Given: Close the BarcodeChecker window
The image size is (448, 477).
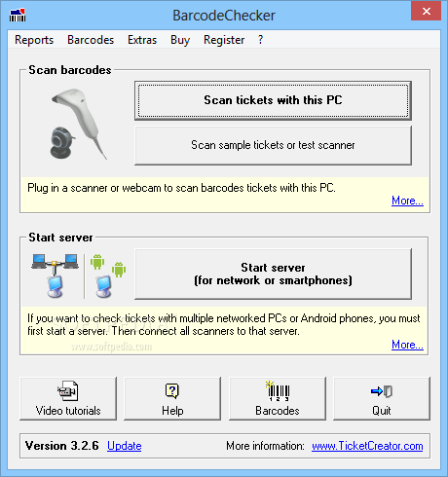Looking at the screenshot, I should [426, 11].
